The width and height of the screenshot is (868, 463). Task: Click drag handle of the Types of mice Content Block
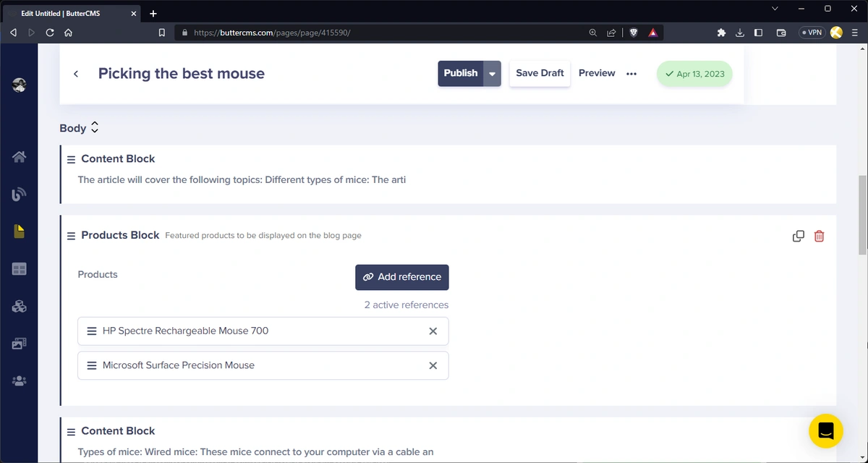pyautogui.click(x=71, y=432)
